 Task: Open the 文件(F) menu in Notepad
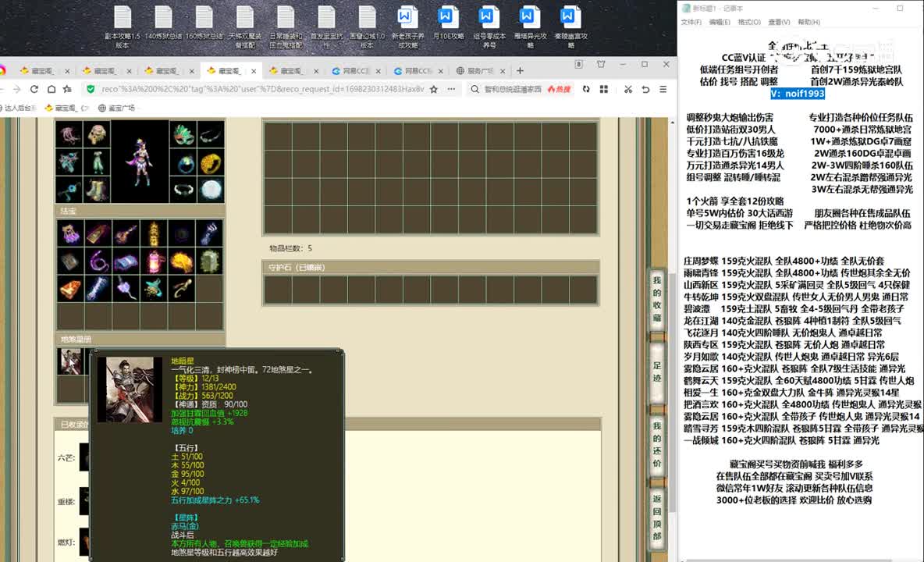click(691, 22)
